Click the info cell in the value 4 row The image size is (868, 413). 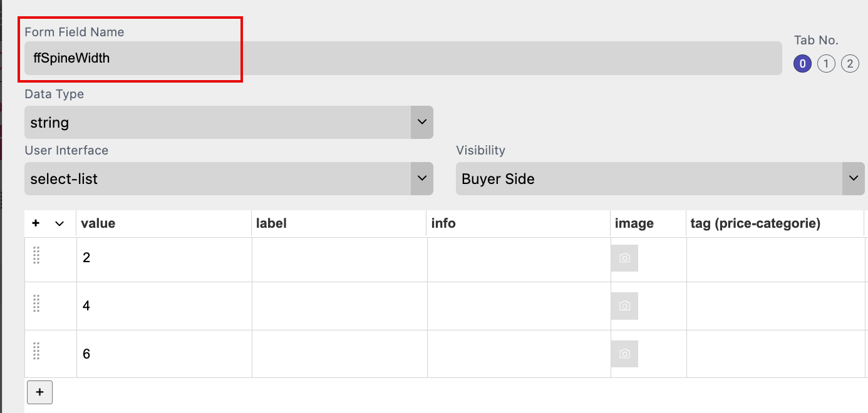[x=519, y=306]
